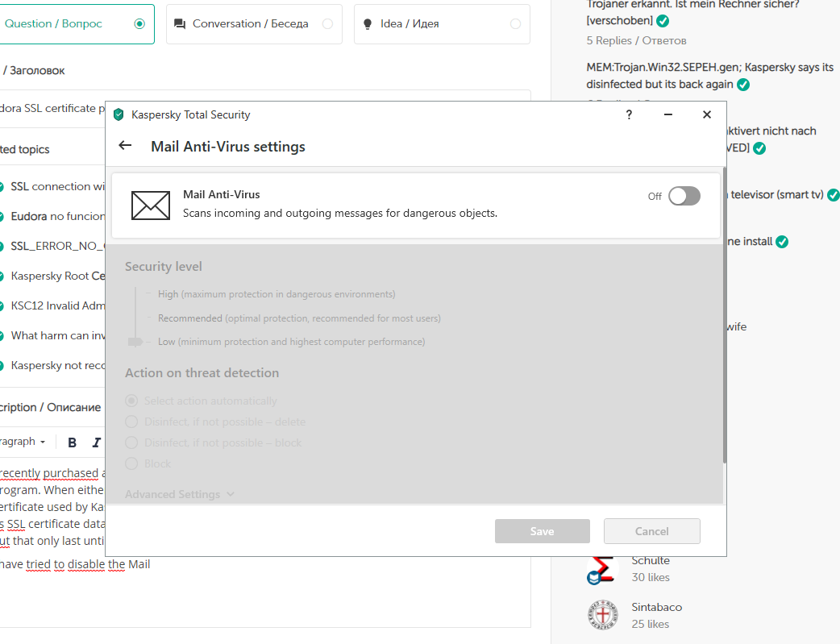The width and height of the screenshot is (840, 644).
Task: Click '25 likes' under Sintabaco
Action: coord(651,624)
